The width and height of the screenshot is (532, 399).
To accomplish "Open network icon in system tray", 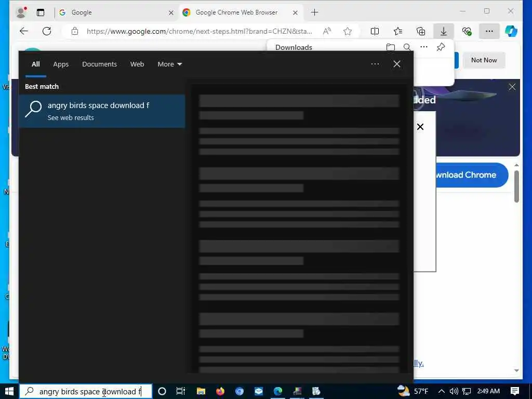I will (467, 391).
